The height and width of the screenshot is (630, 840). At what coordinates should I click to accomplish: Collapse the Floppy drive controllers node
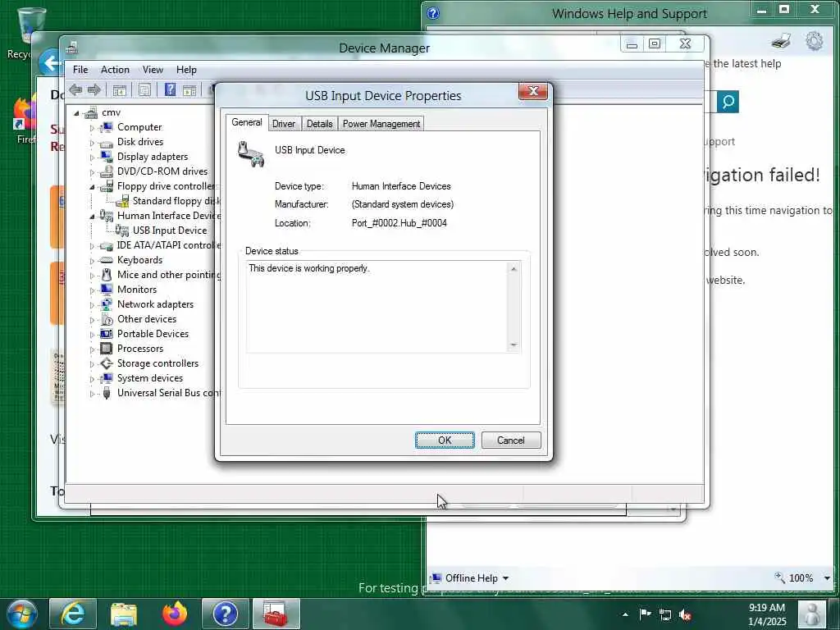[92, 187]
